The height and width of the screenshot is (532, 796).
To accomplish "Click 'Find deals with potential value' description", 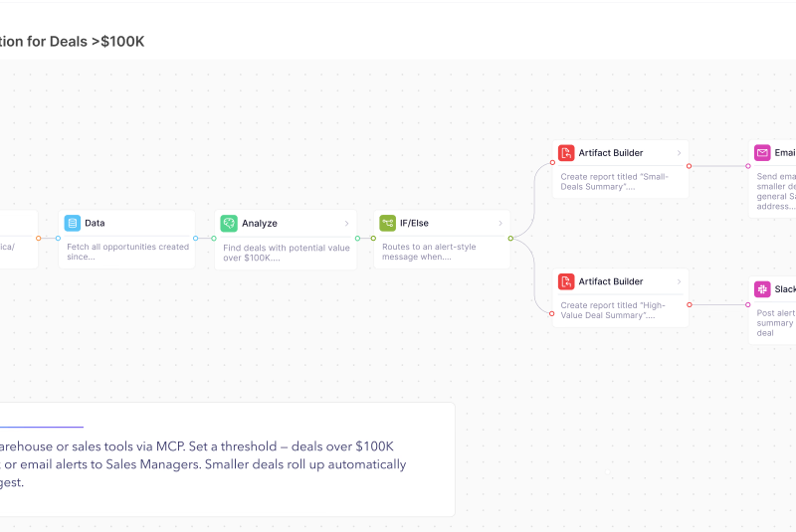I will 287,253.
